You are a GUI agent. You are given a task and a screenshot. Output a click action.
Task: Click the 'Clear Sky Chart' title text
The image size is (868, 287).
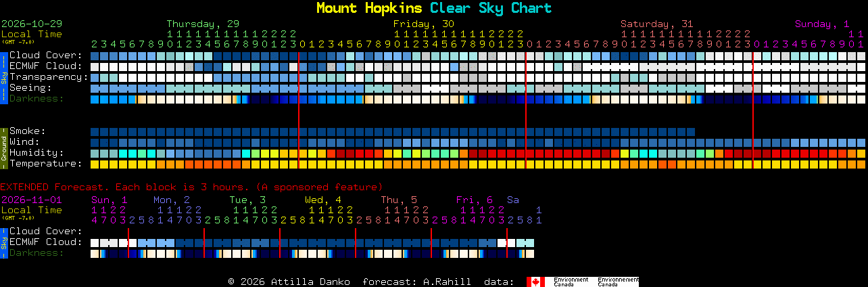[x=491, y=8]
